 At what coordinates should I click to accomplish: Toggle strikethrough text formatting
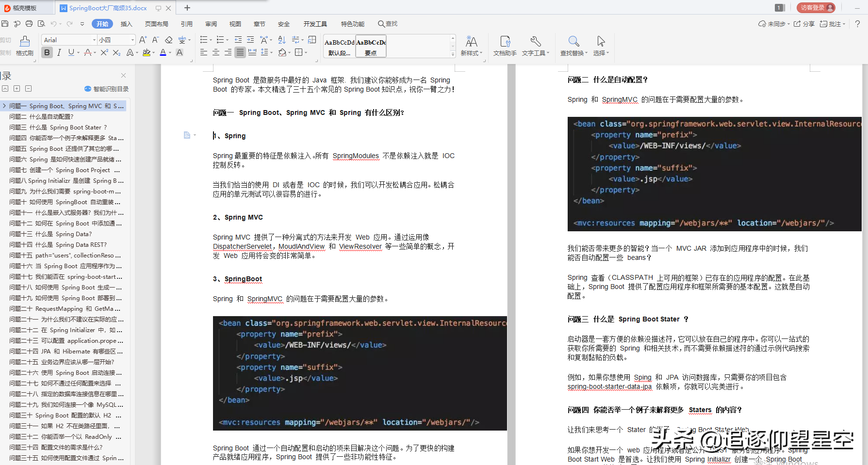[87, 52]
